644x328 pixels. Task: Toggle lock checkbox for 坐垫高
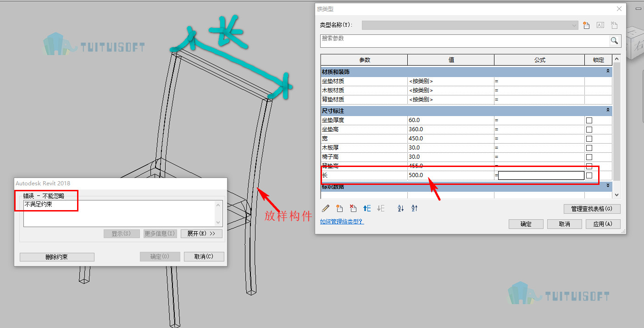(589, 129)
